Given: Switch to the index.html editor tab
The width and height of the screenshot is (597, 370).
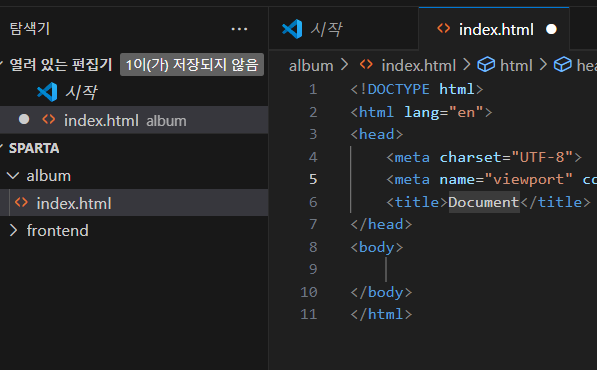Looking at the screenshot, I should point(494,29).
